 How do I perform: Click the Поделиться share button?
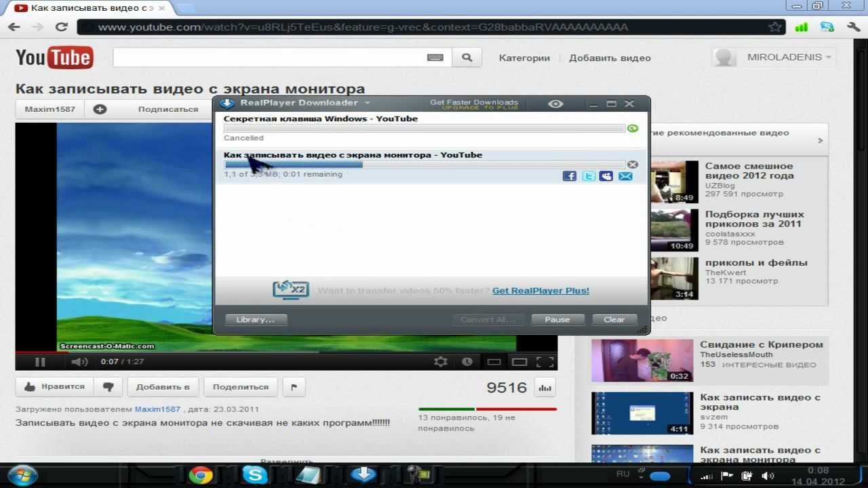(241, 387)
